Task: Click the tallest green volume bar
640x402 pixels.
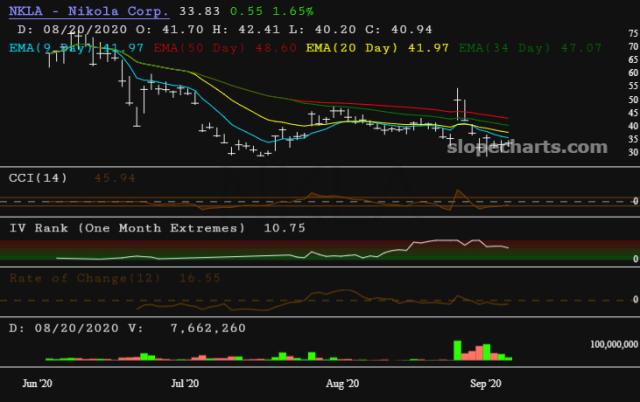Action: [x=458, y=351]
